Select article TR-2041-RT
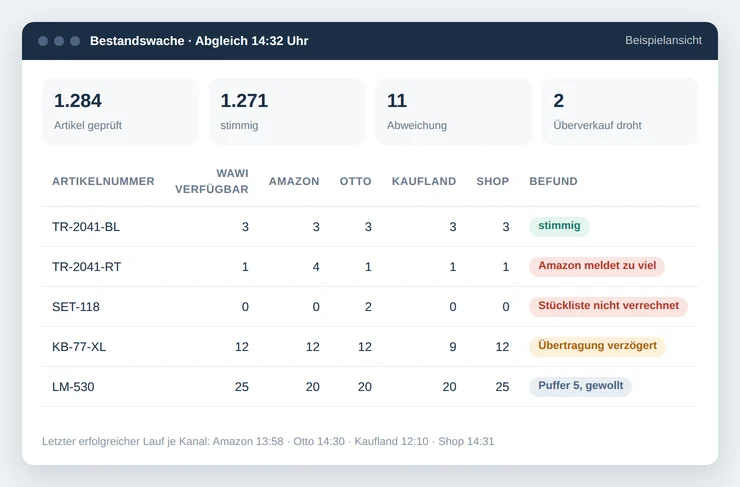 click(x=86, y=267)
